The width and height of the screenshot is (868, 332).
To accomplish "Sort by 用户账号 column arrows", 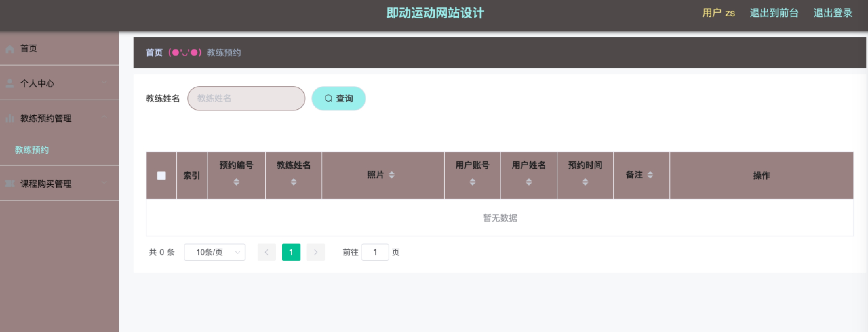I will click(x=472, y=182).
